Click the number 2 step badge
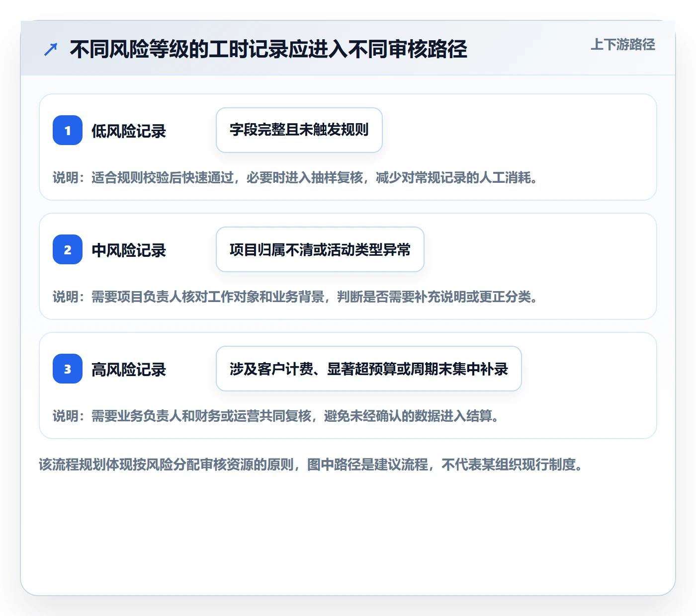This screenshot has height=616, width=696. (x=68, y=249)
